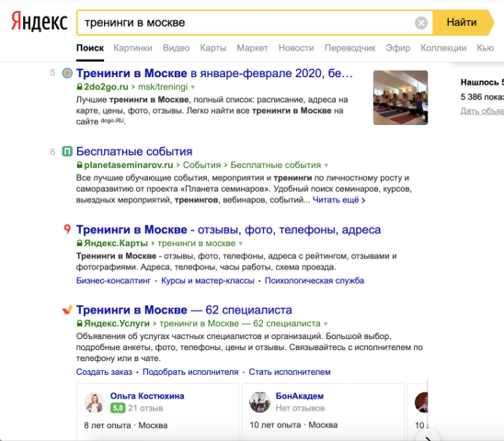This screenshot has width=504, height=441.
Task: Click the 2do2go favicon icon
Action: pos(67,73)
